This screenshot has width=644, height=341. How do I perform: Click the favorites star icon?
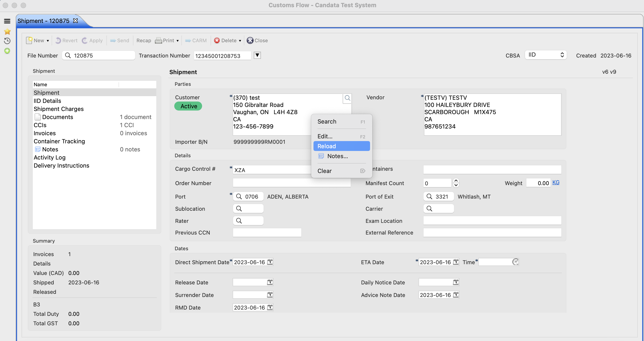pos(7,31)
